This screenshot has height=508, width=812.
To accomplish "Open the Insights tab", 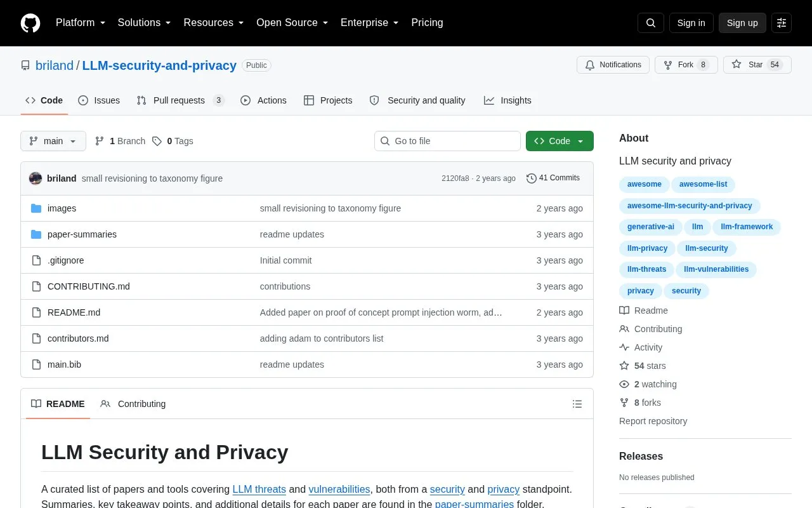I will [507, 100].
